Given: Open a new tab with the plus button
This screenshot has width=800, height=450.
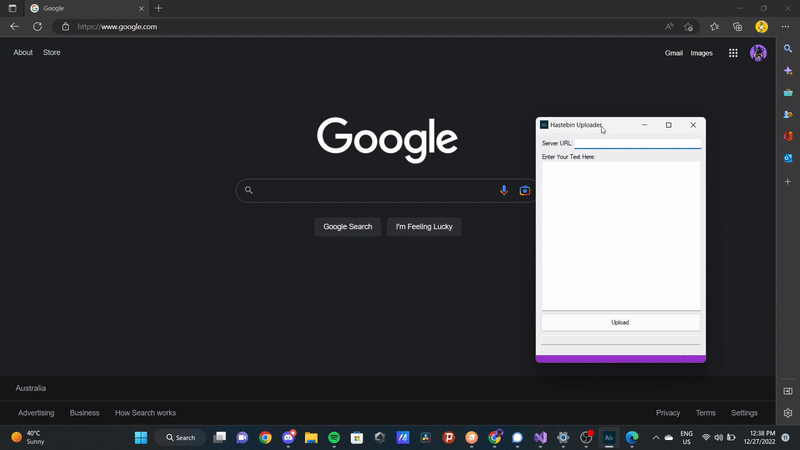Looking at the screenshot, I should coord(159,8).
